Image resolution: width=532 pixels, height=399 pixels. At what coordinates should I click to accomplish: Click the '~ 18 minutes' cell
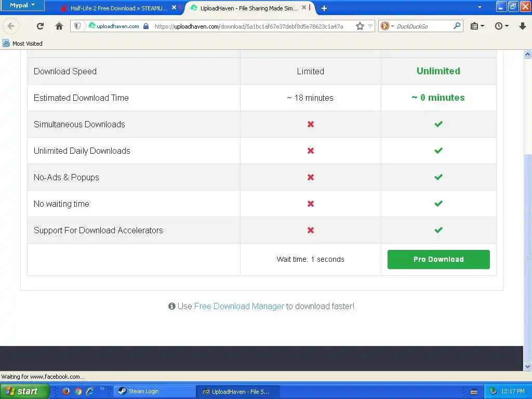310,98
